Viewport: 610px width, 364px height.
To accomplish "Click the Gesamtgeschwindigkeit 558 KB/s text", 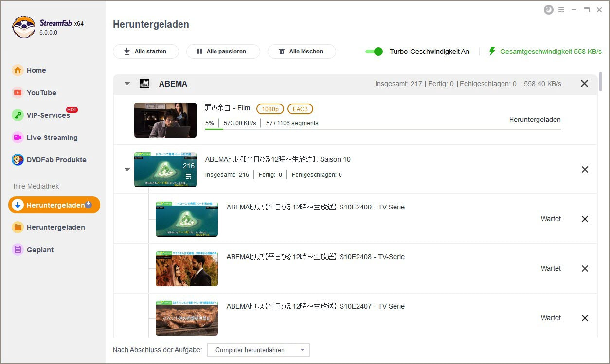I will click(x=551, y=52).
